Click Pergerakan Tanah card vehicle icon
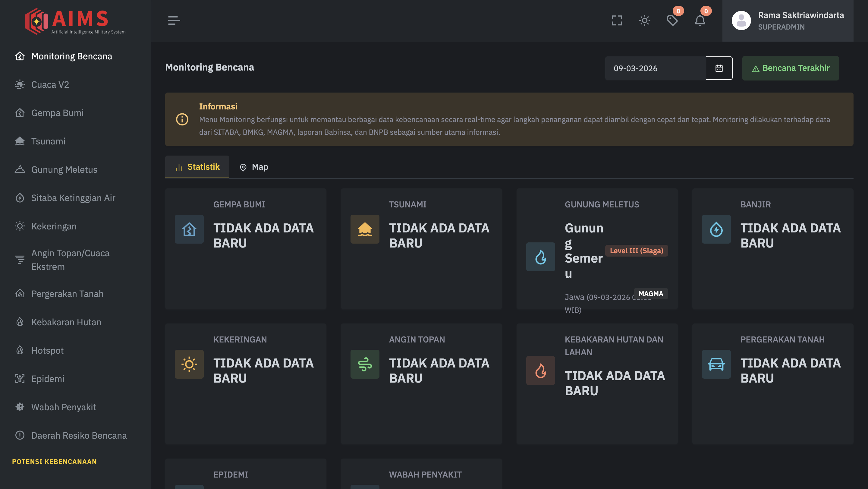 pos(716,364)
